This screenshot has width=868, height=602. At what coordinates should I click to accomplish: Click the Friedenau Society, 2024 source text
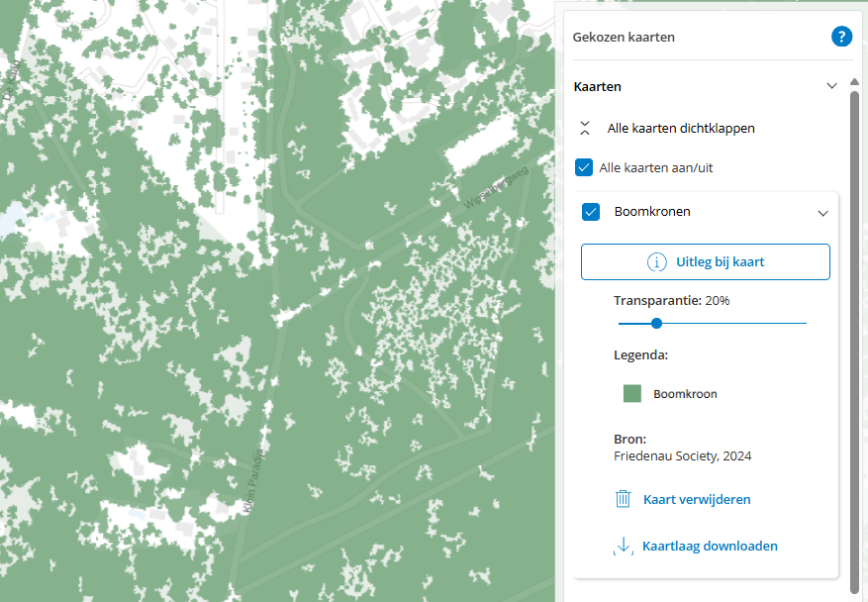click(x=683, y=455)
